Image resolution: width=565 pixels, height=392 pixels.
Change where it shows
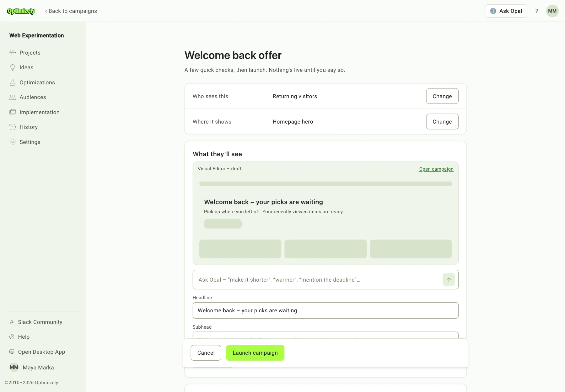[x=442, y=121]
